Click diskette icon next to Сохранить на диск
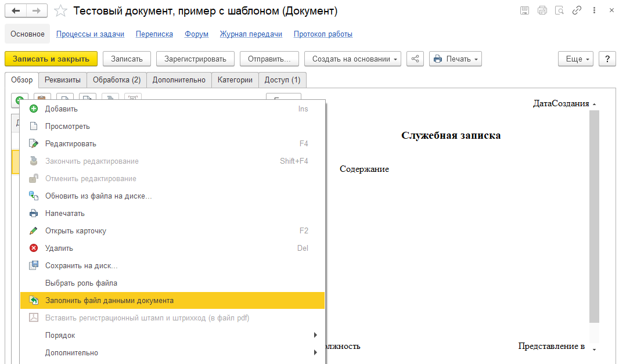The image size is (619, 364). 34,265
